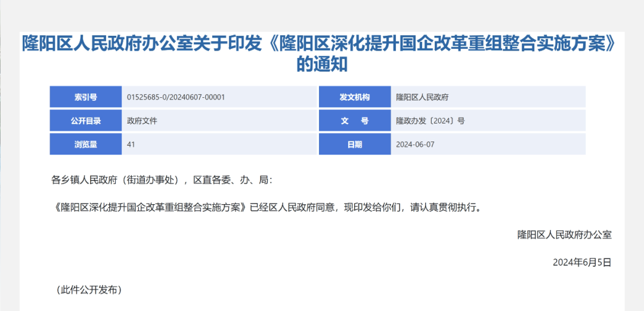Viewport: 644px width, 311px height.
Task: Click the '政府文件' category value
Action: tap(142, 121)
